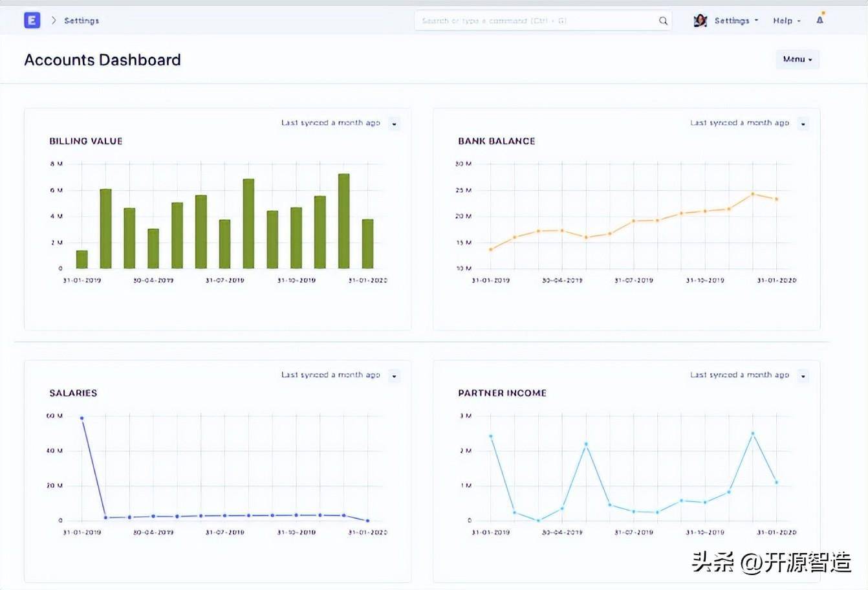The height and width of the screenshot is (590, 868).
Task: Open Bank Balance chart options dropdown
Action: click(x=803, y=124)
